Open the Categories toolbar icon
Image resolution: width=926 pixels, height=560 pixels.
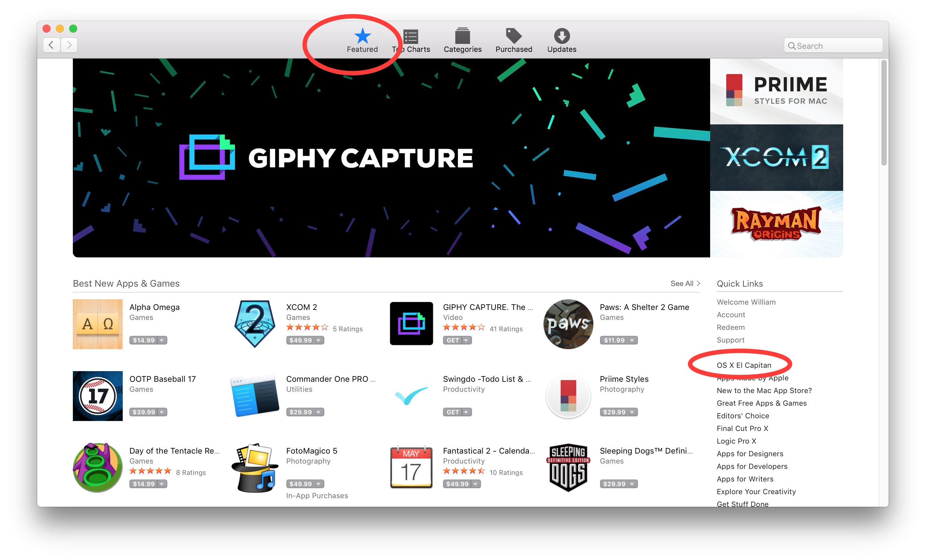(x=462, y=36)
